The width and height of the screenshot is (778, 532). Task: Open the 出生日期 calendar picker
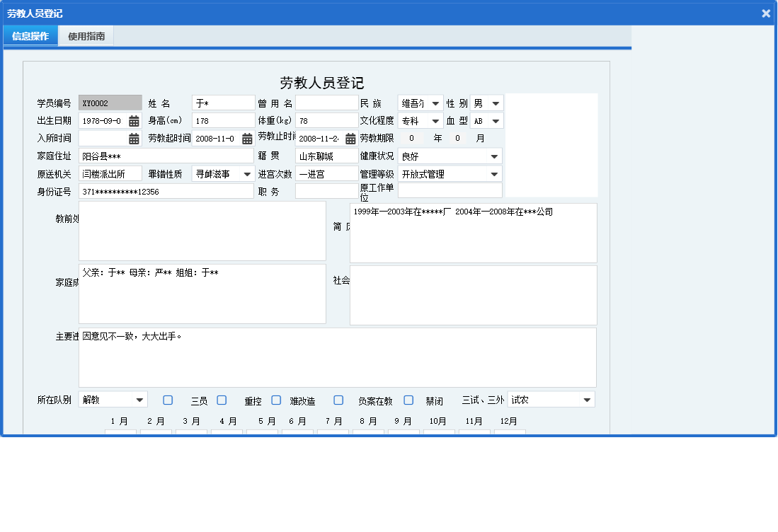[134, 120]
